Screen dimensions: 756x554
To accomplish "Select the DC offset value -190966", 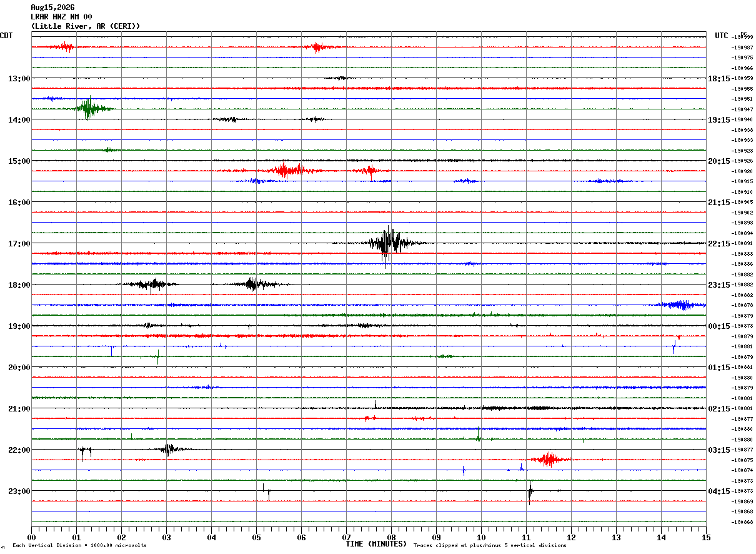I will 742,68.
